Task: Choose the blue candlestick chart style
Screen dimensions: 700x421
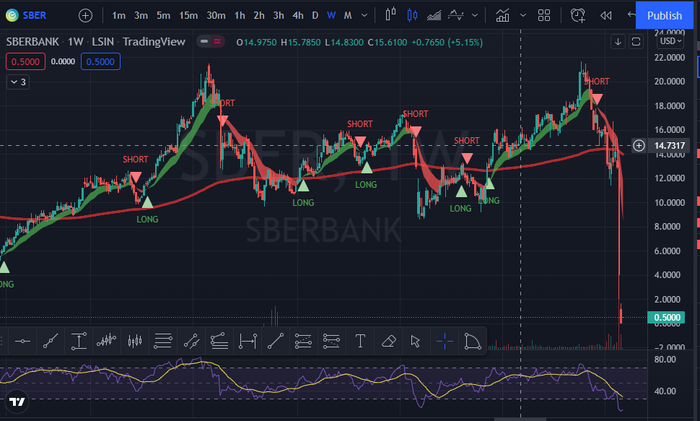Action: 412,16
